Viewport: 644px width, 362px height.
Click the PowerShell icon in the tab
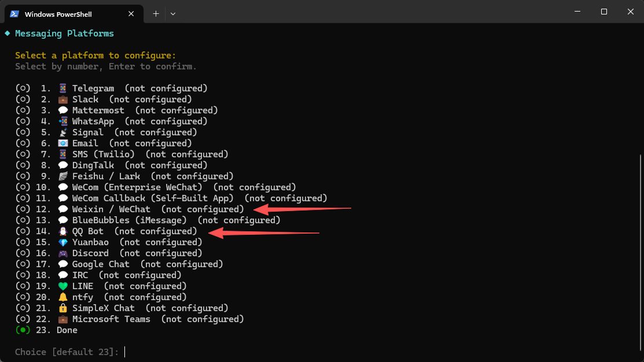(x=14, y=14)
